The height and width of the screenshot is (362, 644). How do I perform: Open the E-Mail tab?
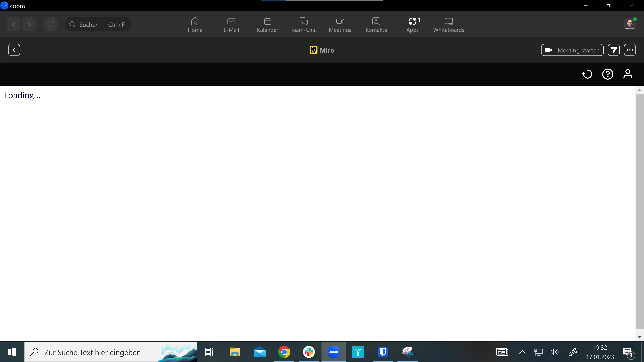point(231,25)
